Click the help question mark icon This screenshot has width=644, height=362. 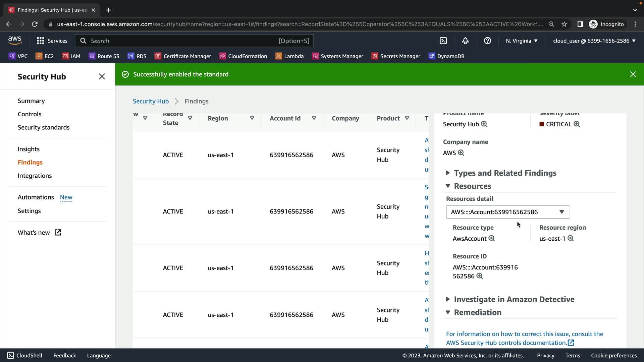(x=487, y=41)
